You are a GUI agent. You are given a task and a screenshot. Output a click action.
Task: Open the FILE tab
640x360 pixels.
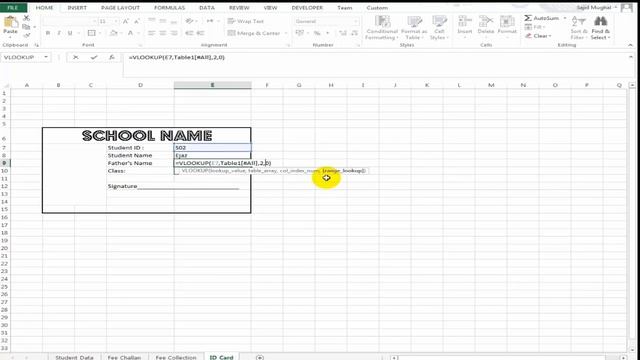[x=13, y=8]
